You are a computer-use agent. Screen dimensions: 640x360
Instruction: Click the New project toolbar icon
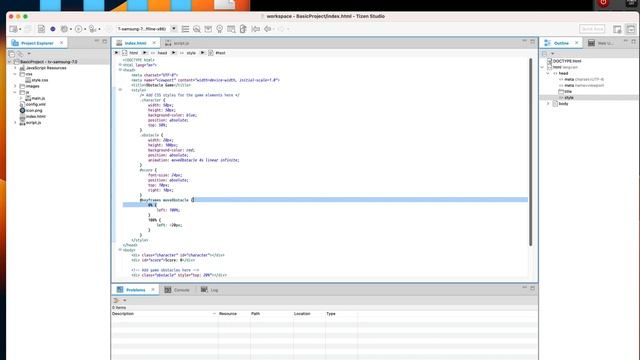[x=13, y=29]
